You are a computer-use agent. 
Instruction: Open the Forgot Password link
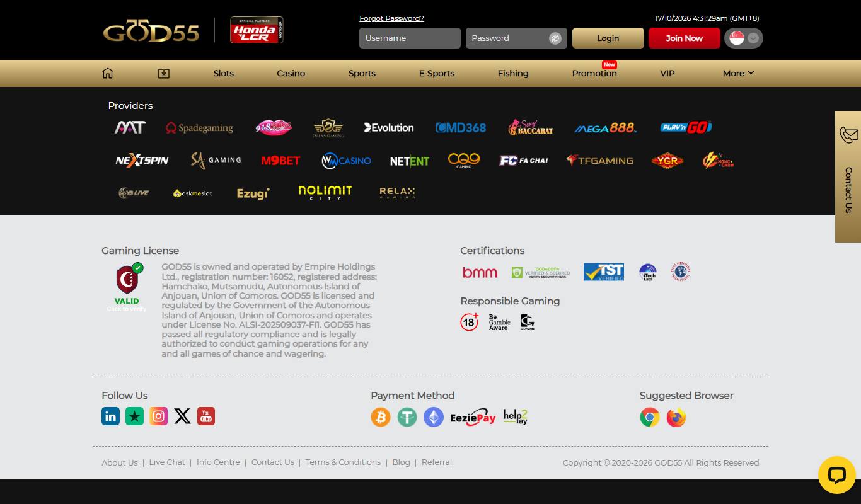coord(391,18)
